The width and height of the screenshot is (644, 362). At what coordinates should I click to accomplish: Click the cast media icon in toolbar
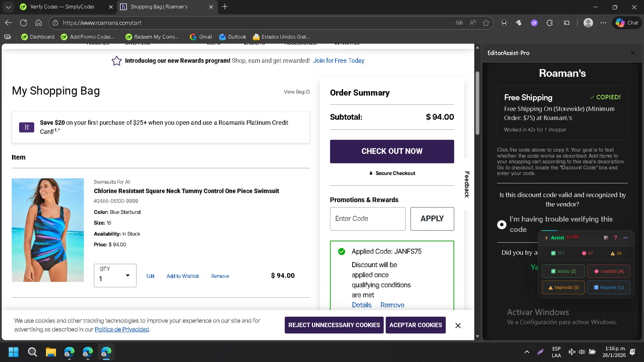tap(567, 23)
